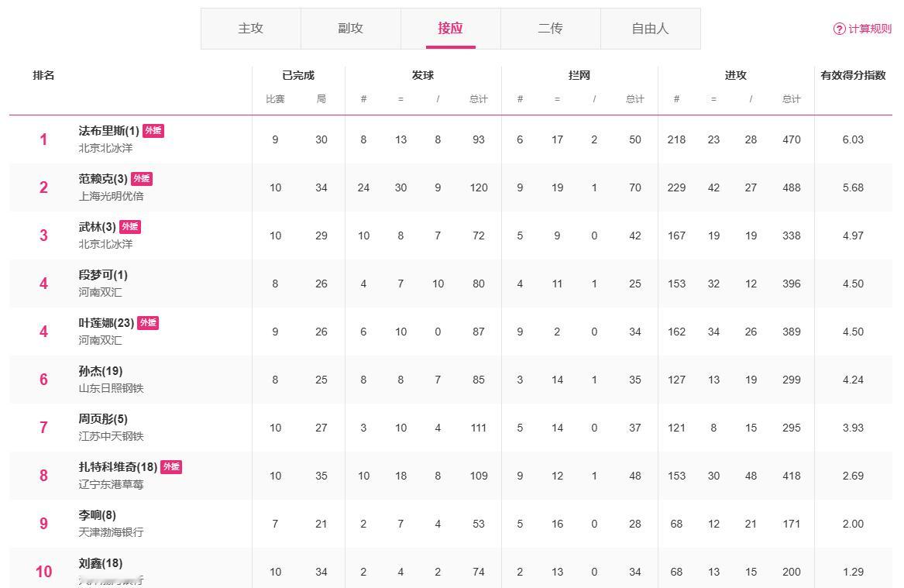Open the 副攻 position tab
904x588 pixels.
click(350, 29)
